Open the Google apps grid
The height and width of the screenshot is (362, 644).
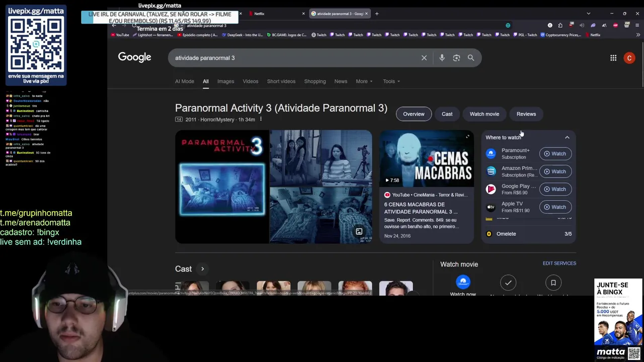click(613, 58)
